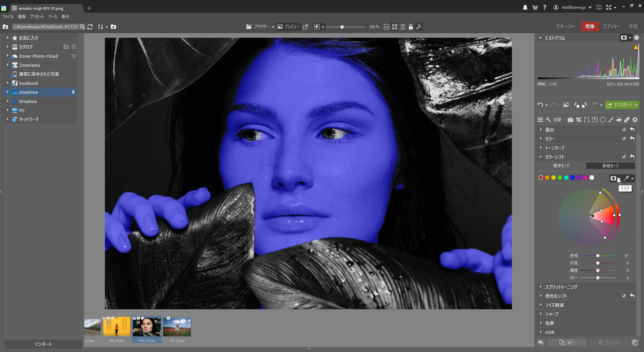Click the Undo arrow icon
Viewport: 644px width, 352px height.
click(x=540, y=105)
